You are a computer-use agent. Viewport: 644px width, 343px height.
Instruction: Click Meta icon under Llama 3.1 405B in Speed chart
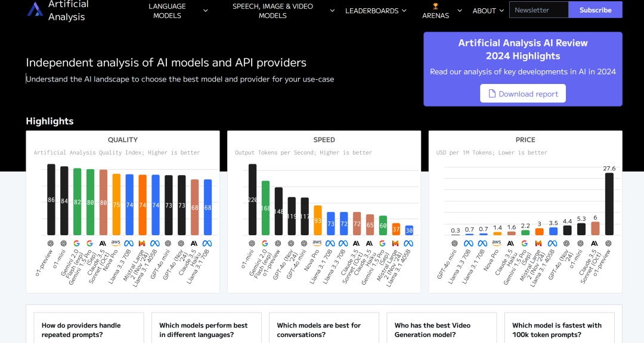point(408,244)
